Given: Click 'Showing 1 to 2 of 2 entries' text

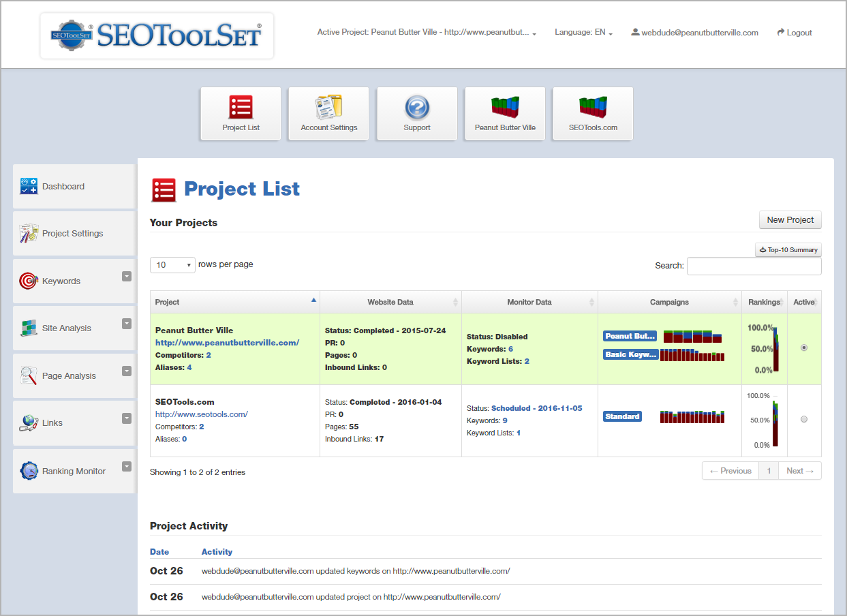Looking at the screenshot, I should [x=198, y=472].
